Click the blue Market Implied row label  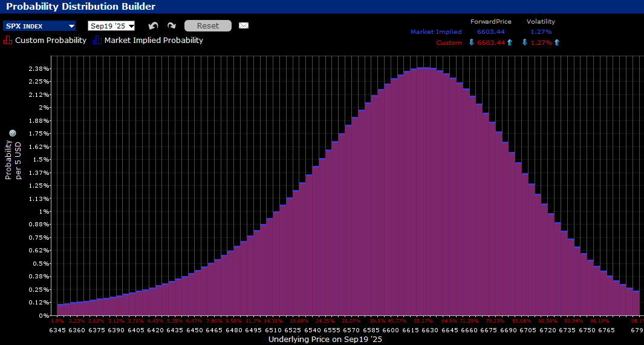[436, 31]
